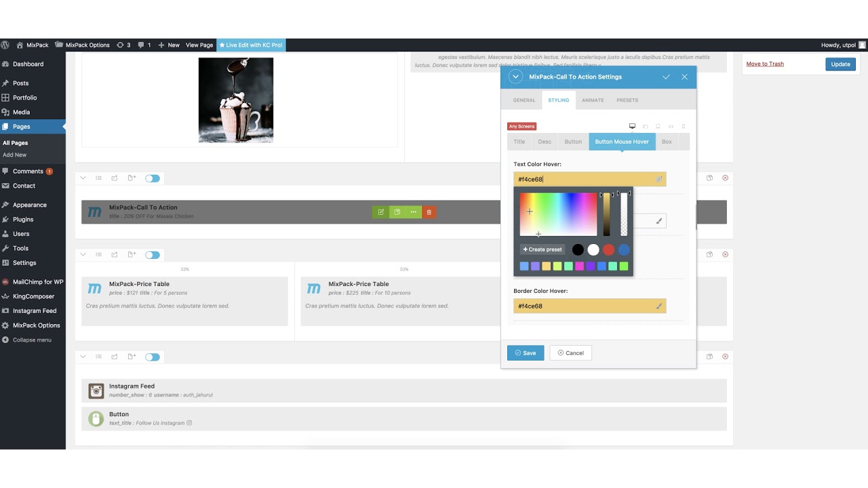Switch to the General settings tab
This screenshot has height=488, width=868.
coord(524,100)
